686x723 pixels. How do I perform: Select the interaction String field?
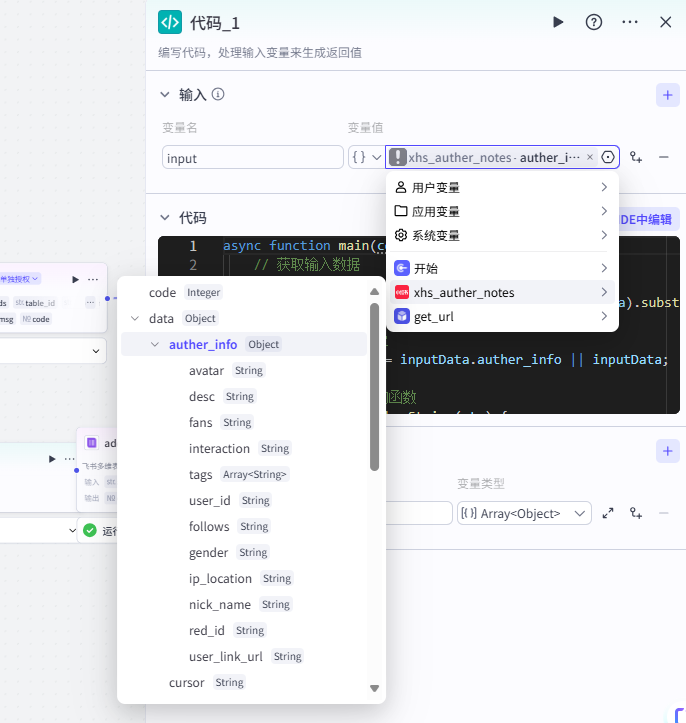(x=243, y=448)
